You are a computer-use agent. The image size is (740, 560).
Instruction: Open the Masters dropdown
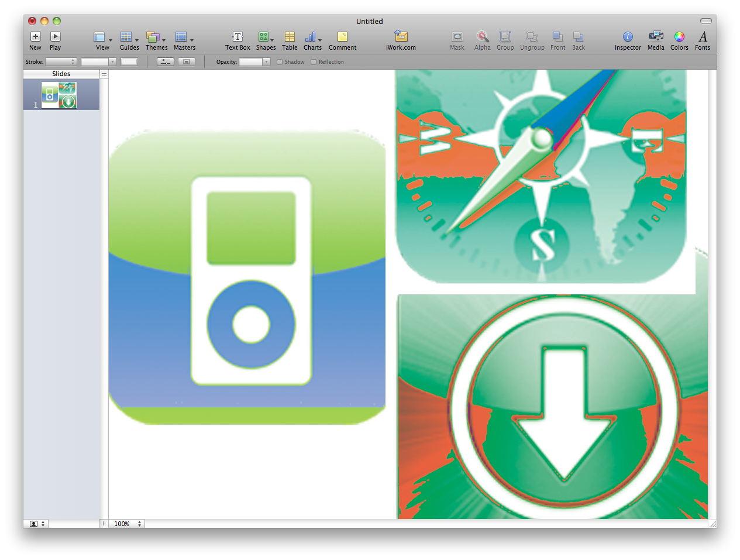coord(184,40)
